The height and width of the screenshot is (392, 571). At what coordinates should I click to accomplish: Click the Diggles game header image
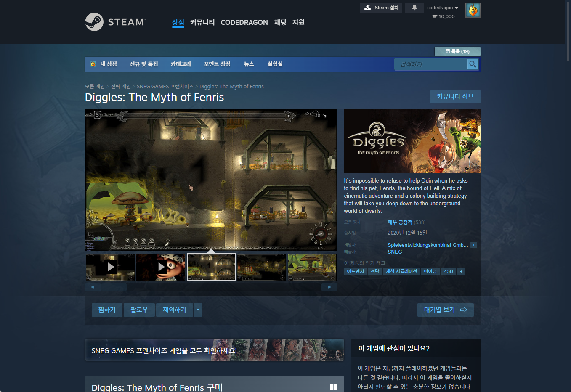(x=412, y=141)
